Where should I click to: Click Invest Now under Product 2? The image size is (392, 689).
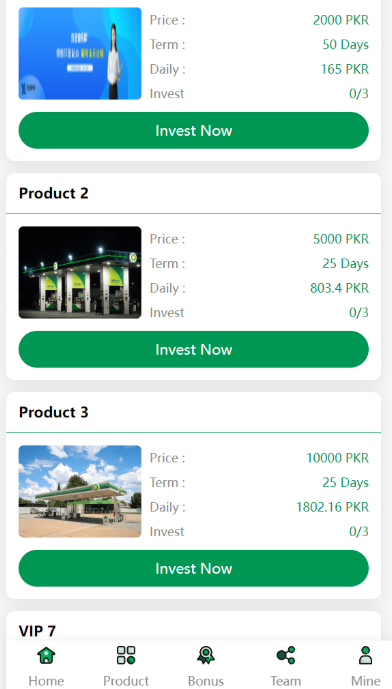[x=193, y=349]
